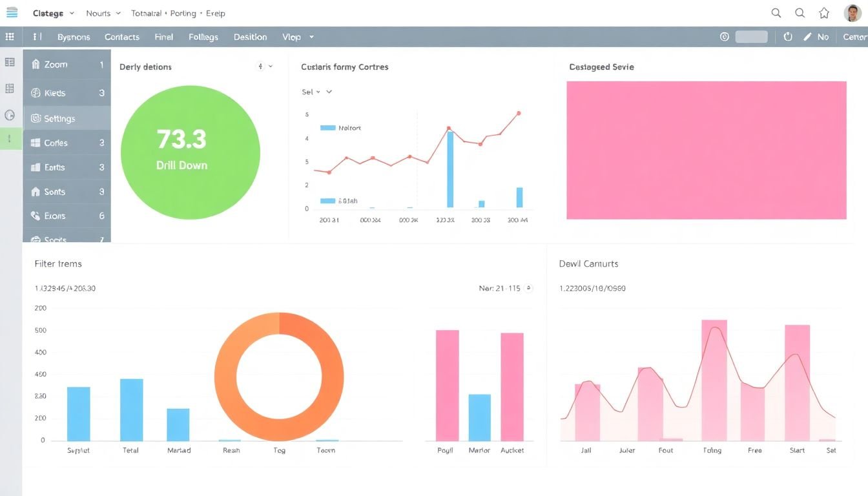
Task: Expand the Vlop dropdown menu
Action: point(298,37)
